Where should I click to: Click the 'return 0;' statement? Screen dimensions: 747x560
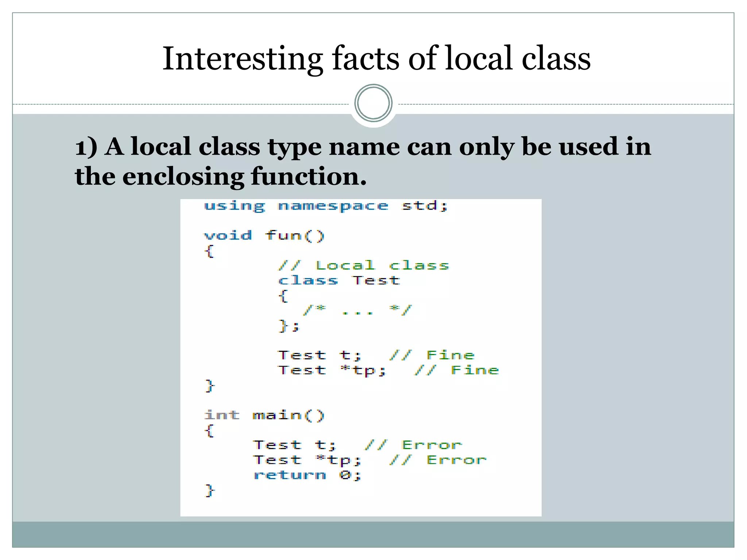[x=307, y=475]
